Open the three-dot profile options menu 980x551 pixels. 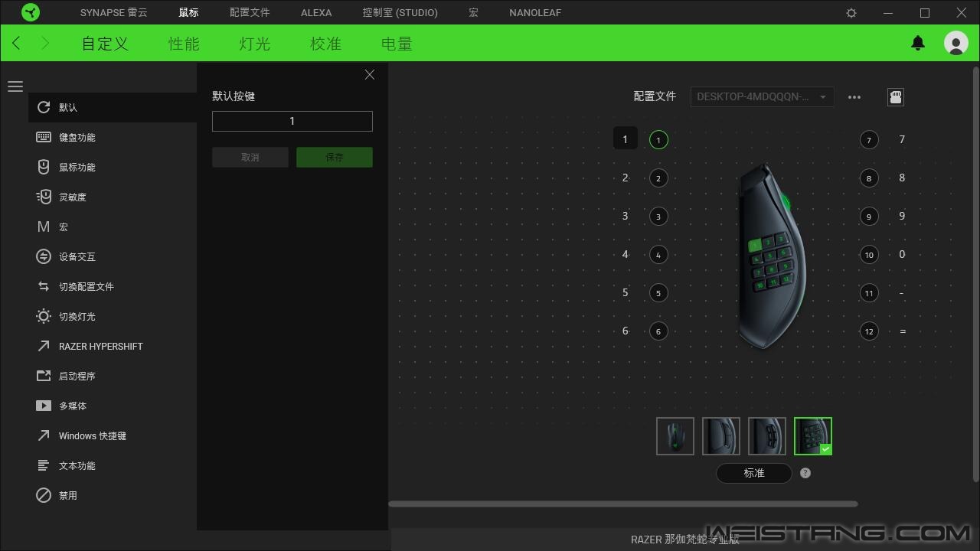pyautogui.click(x=854, y=97)
